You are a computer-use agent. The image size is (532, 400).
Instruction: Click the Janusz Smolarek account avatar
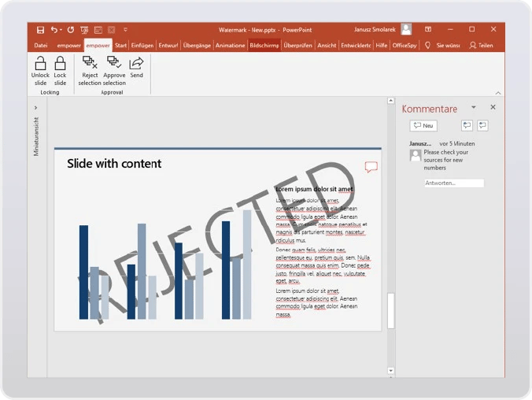pyautogui.click(x=406, y=29)
